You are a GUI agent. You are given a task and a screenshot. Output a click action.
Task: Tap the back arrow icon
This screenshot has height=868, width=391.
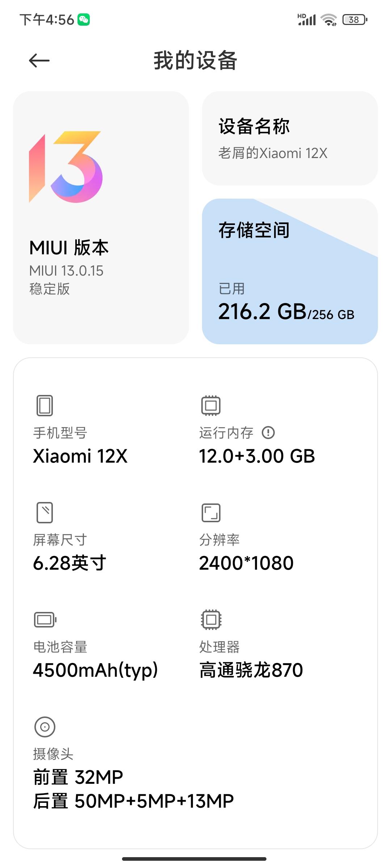pos(39,60)
